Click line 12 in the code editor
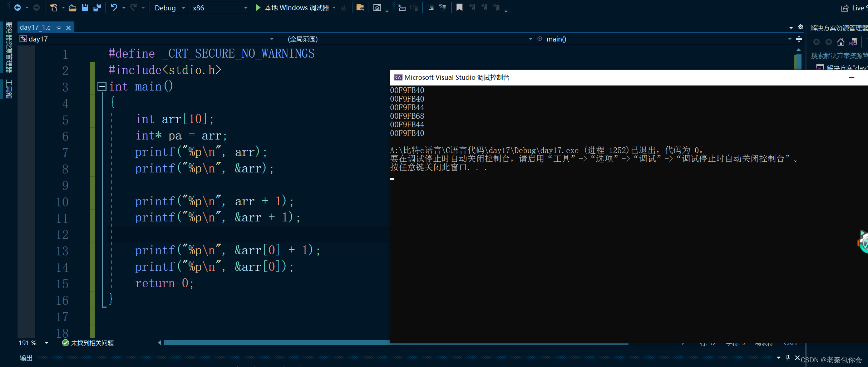Image resolution: width=868 pixels, height=367 pixels. coord(248,234)
